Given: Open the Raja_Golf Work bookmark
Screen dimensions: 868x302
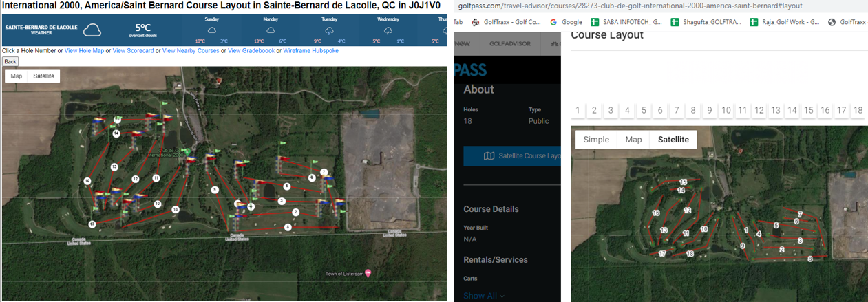Looking at the screenshot, I should click(784, 22).
